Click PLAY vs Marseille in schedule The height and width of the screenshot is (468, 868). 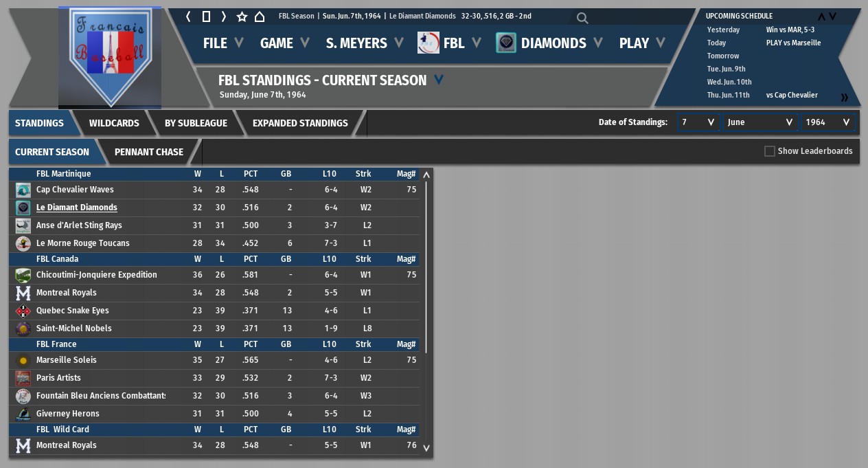[793, 43]
